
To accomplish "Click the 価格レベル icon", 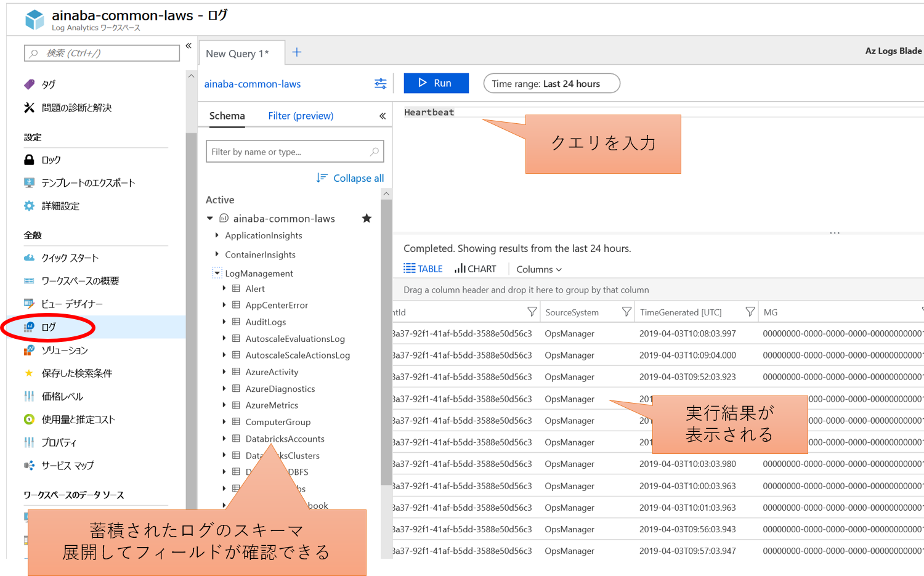I will coord(29,396).
